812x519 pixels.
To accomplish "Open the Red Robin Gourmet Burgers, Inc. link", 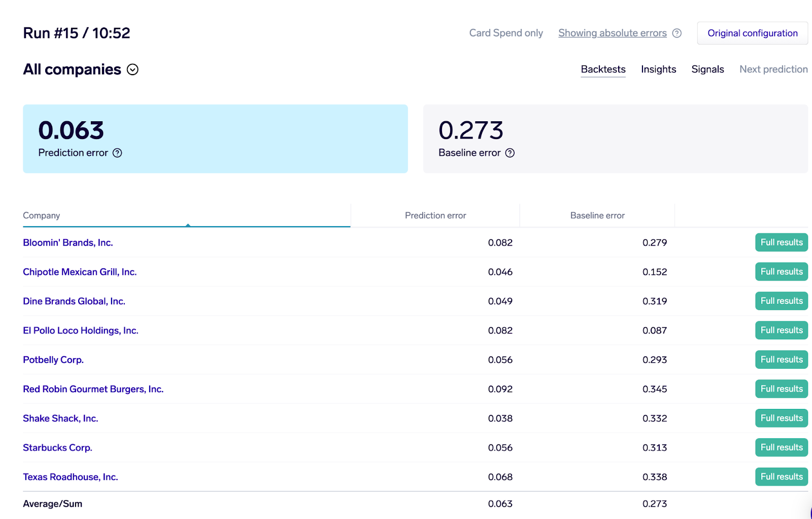I will click(93, 389).
